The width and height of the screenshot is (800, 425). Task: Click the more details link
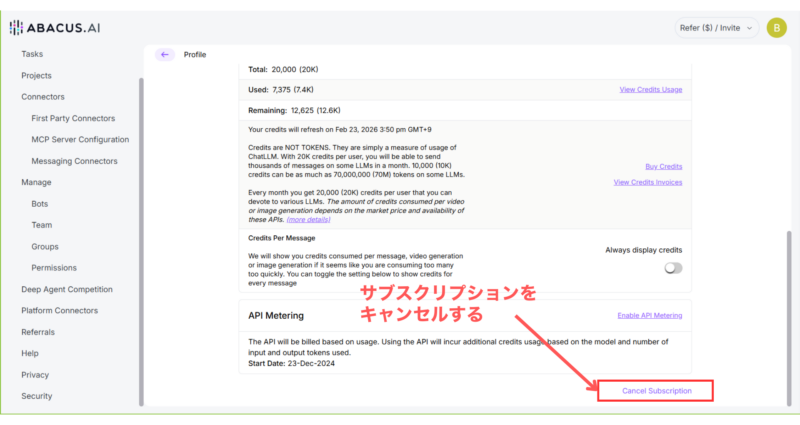(x=310, y=219)
